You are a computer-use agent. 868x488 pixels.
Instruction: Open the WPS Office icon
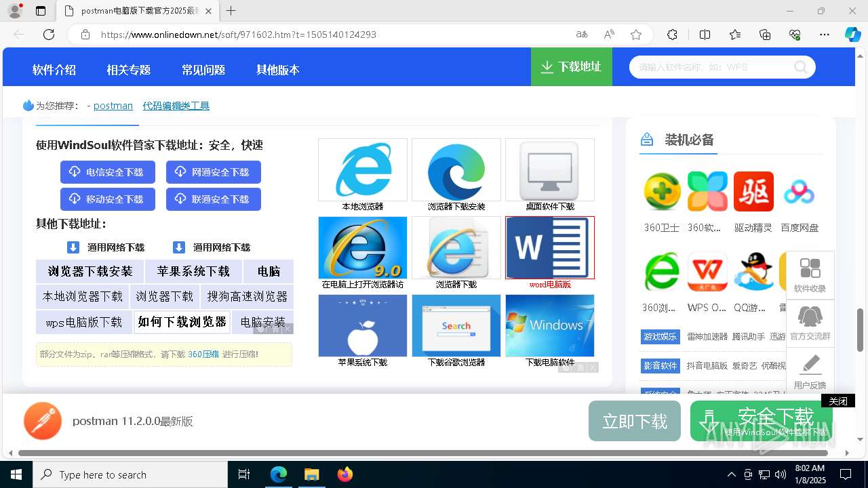pos(707,272)
